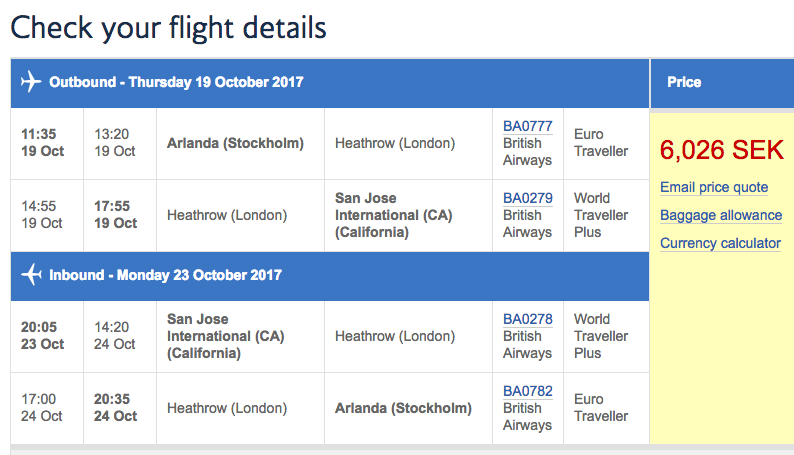
Task: Click the 11:35 19 Oct departure time
Action: point(43,143)
